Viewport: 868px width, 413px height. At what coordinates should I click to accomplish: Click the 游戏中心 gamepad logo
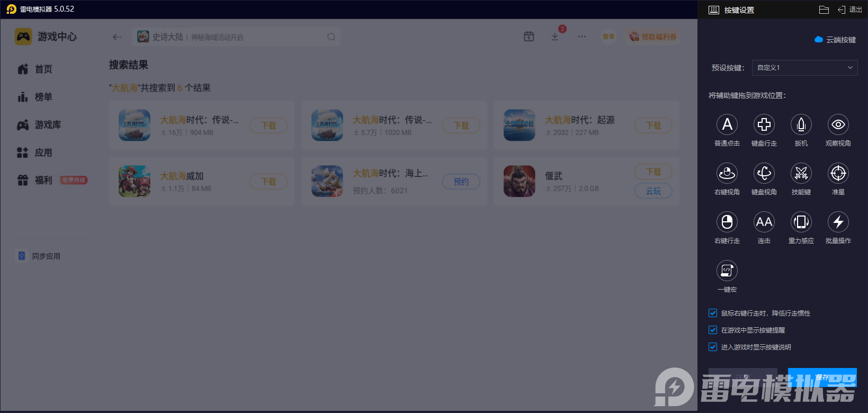(23, 37)
